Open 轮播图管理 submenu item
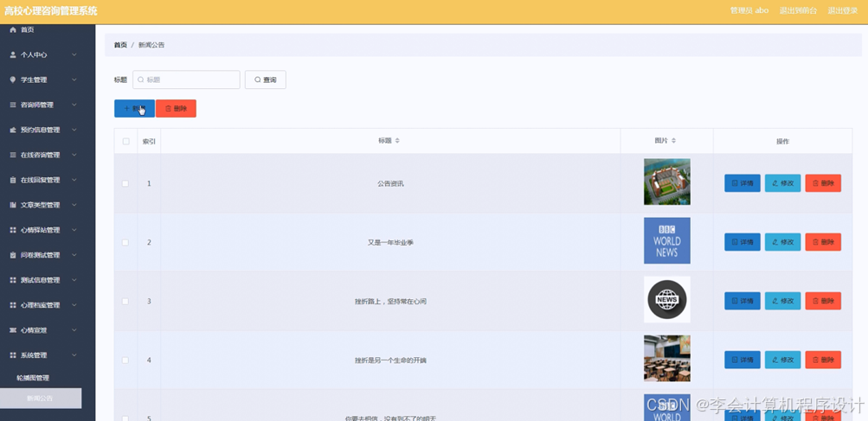868x421 pixels. (33, 378)
